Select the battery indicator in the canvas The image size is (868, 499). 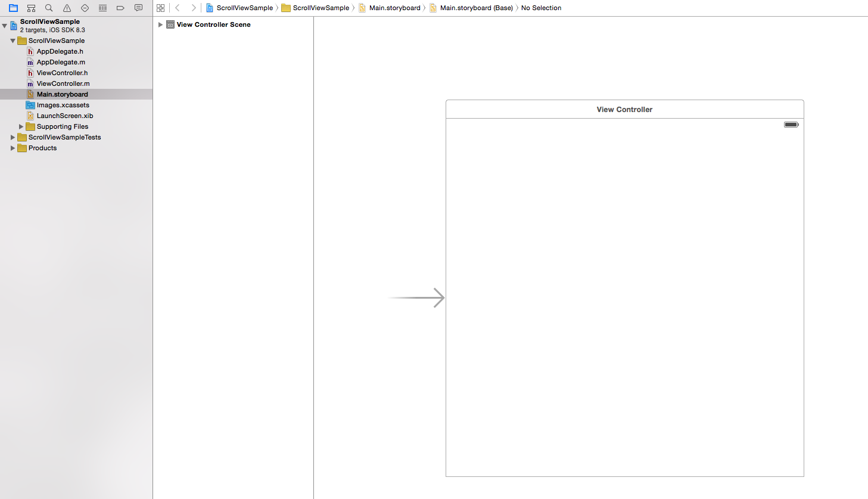791,124
